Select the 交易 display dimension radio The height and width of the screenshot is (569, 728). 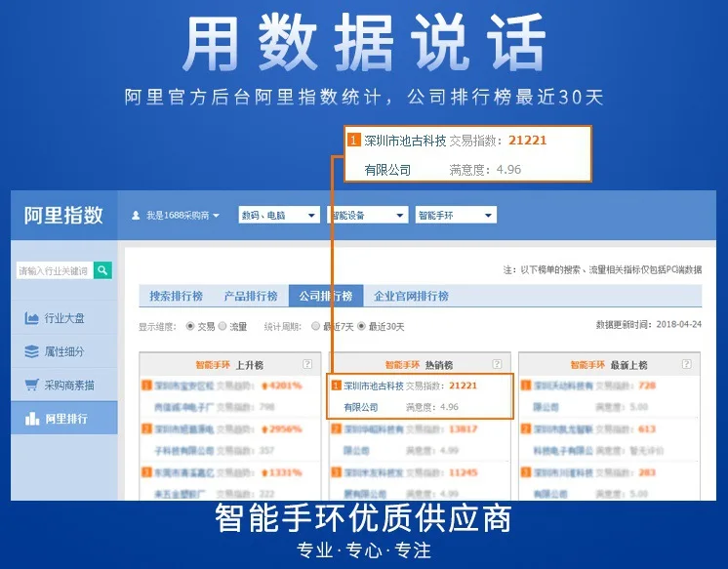[x=190, y=326]
